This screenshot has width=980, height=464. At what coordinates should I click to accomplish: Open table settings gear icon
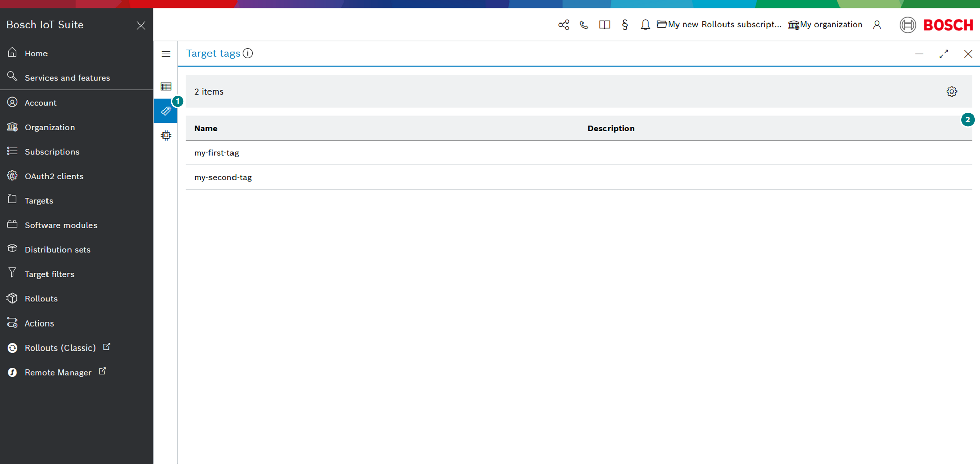click(x=951, y=92)
